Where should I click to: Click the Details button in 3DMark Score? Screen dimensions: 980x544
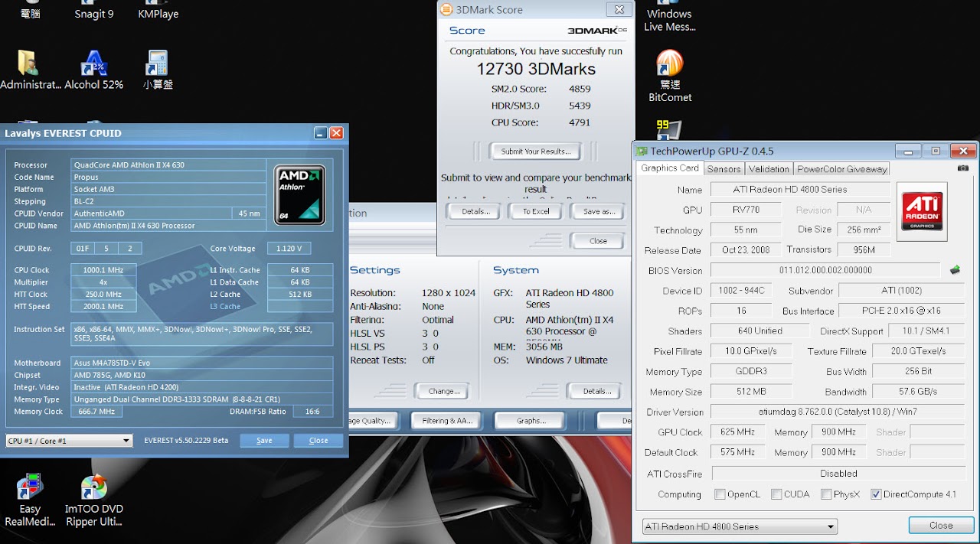click(x=475, y=211)
